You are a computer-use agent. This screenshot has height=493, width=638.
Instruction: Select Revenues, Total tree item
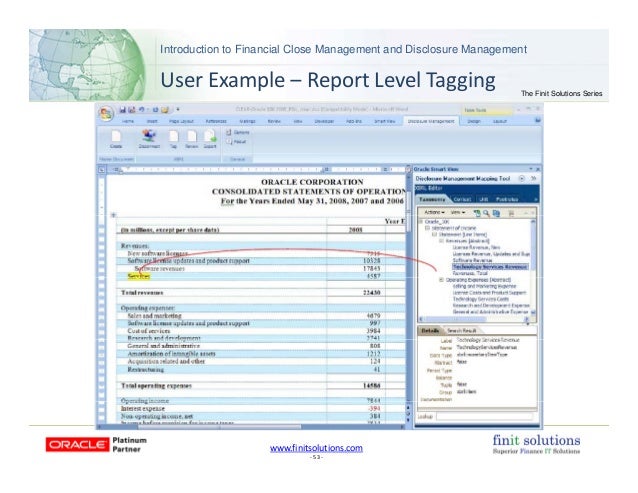pos(470,273)
